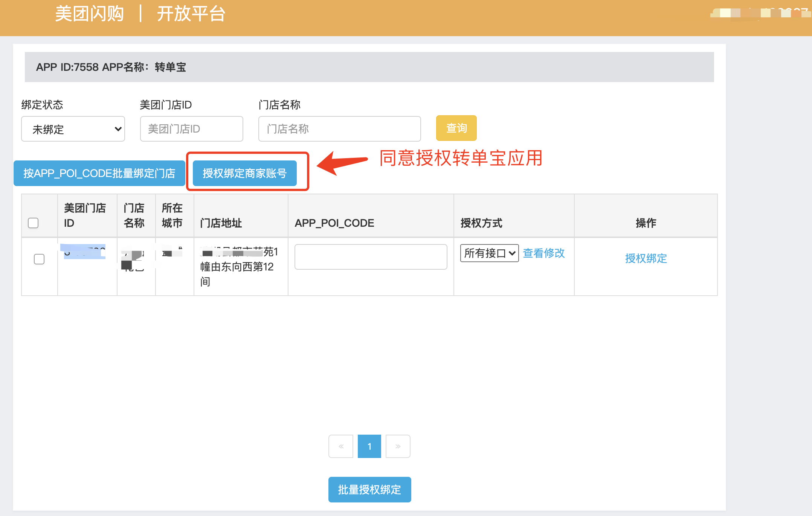Click the 开放平台 header title
This screenshot has height=516, width=812.
pyautogui.click(x=191, y=14)
